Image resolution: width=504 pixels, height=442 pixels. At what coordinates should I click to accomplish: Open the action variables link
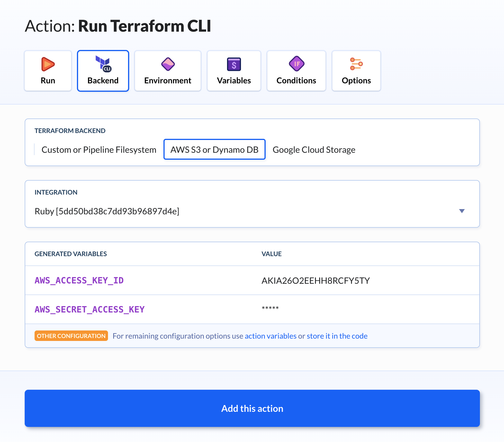271,336
